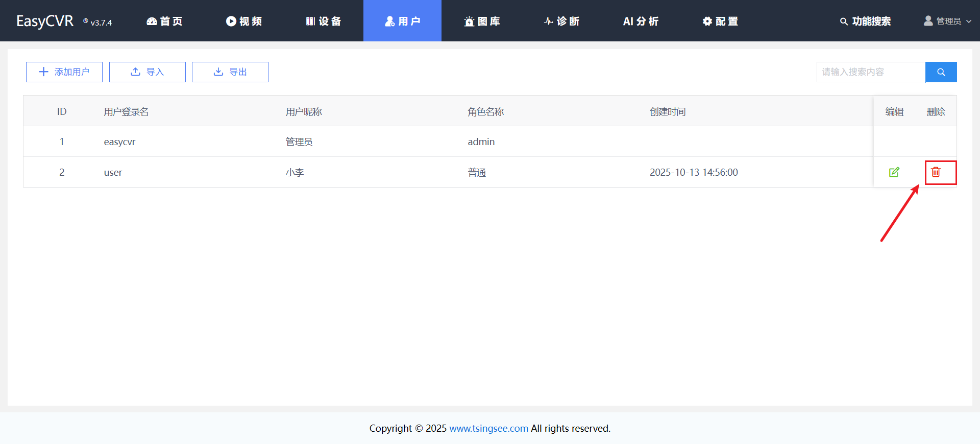The height and width of the screenshot is (444, 980).
Task: Open the 设备 devices menu
Action: click(323, 21)
